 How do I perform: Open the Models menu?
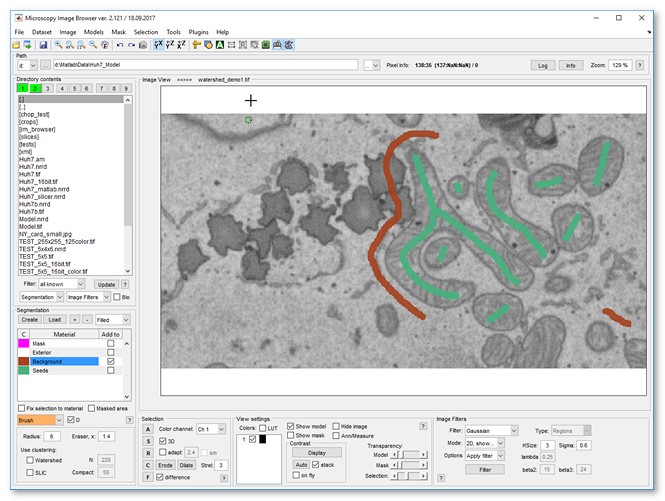(93, 32)
